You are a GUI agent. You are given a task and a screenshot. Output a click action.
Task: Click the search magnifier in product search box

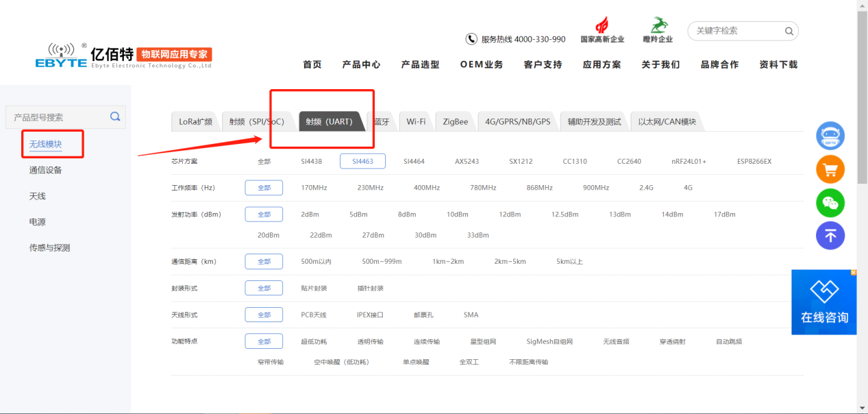[114, 117]
